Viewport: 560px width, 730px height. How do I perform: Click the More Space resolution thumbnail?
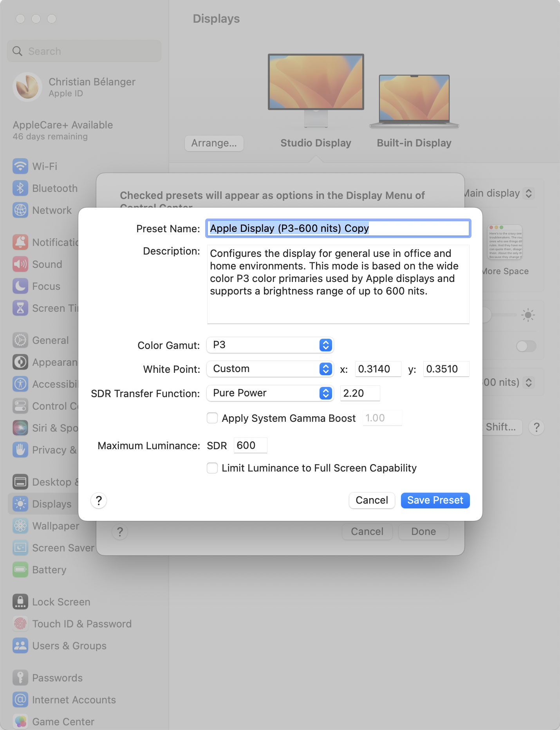tap(505, 242)
